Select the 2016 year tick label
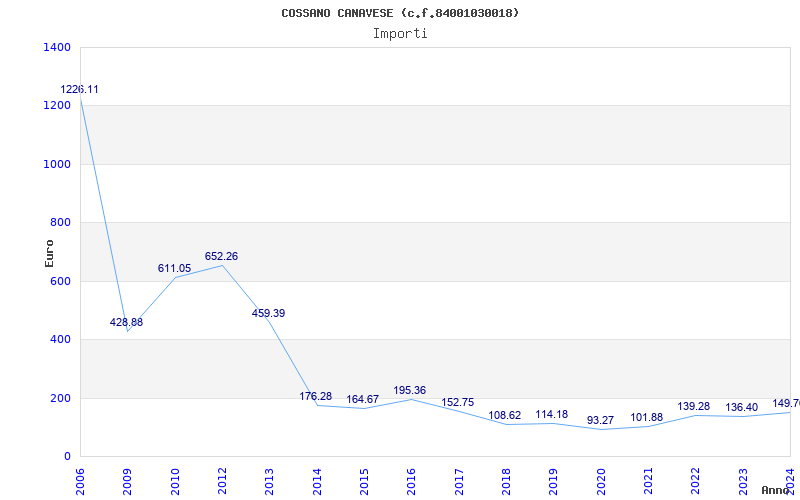 pos(411,479)
